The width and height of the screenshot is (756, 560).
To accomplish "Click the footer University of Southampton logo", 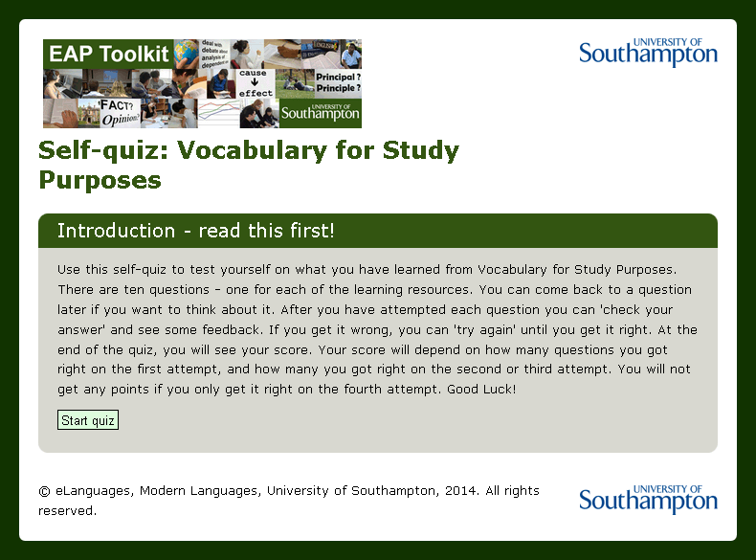I will click(648, 500).
